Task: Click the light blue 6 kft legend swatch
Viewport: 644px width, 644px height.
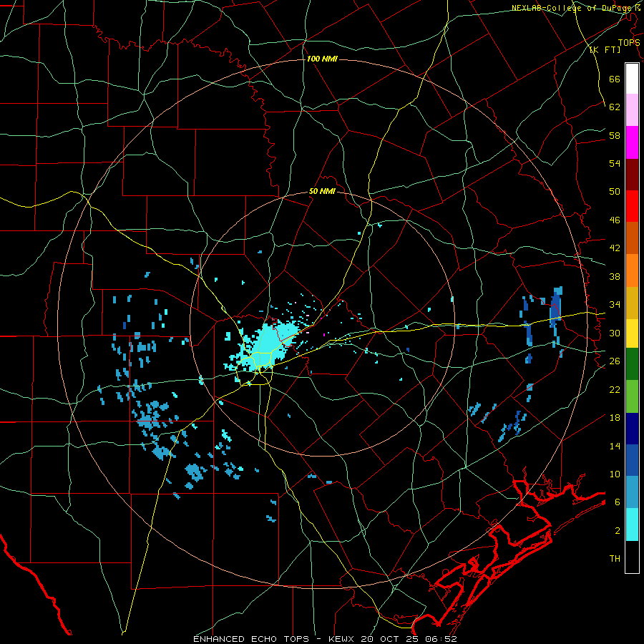Action: coord(632,492)
